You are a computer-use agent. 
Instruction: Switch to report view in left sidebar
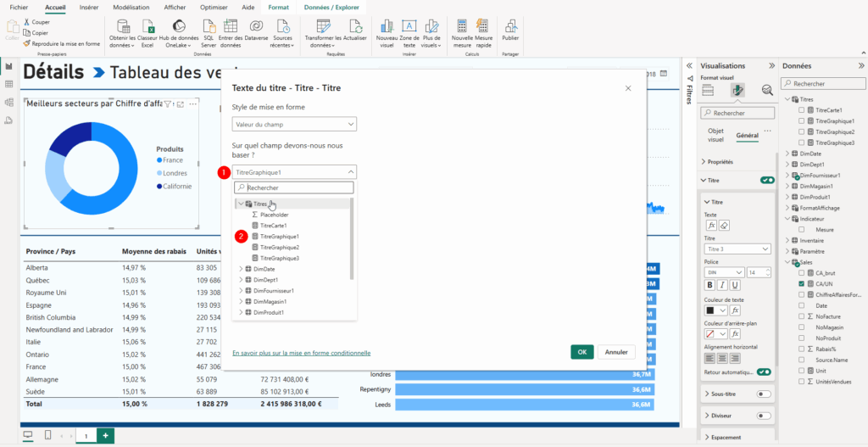pos(8,66)
